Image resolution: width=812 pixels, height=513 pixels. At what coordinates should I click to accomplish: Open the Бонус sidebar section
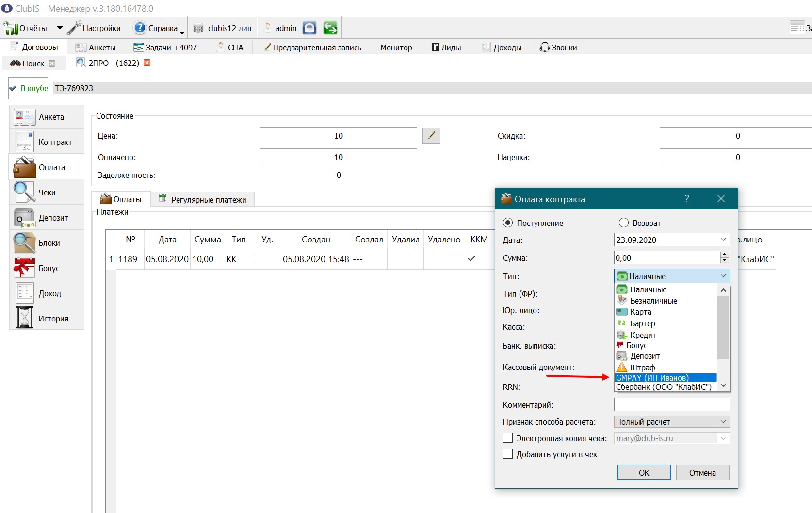[47, 268]
